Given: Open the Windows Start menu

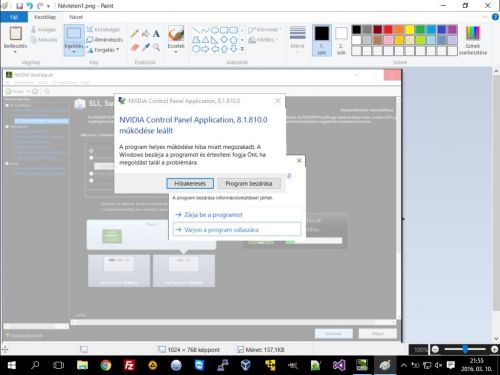Looking at the screenshot, I should [x=12, y=365].
